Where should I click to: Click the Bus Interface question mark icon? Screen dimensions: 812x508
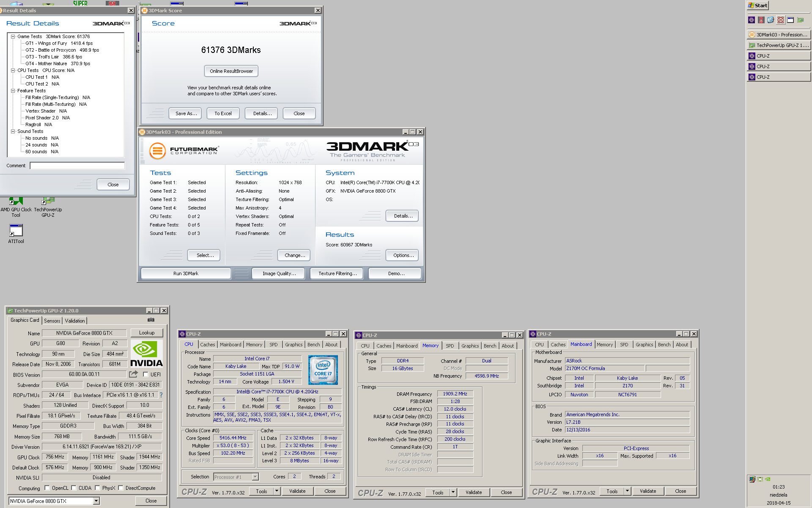click(161, 395)
